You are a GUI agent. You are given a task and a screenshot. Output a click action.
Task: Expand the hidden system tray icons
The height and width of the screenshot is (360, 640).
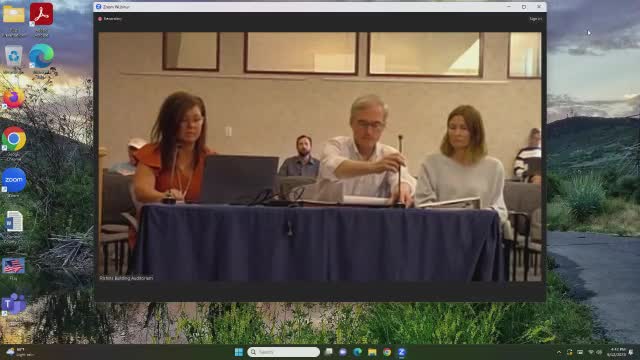[x=559, y=352]
